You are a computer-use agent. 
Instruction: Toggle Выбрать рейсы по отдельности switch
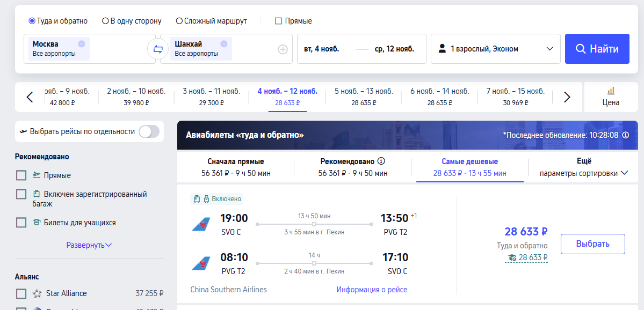click(149, 131)
